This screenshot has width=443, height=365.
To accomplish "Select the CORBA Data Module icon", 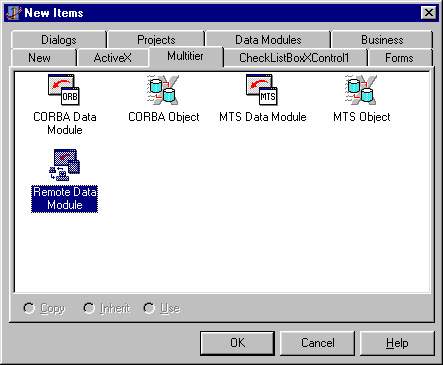I will (x=64, y=90).
